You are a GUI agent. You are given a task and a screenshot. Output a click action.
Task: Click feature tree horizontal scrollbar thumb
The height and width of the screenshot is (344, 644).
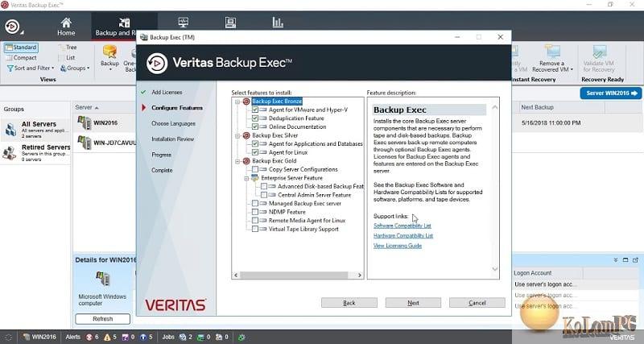294,275
